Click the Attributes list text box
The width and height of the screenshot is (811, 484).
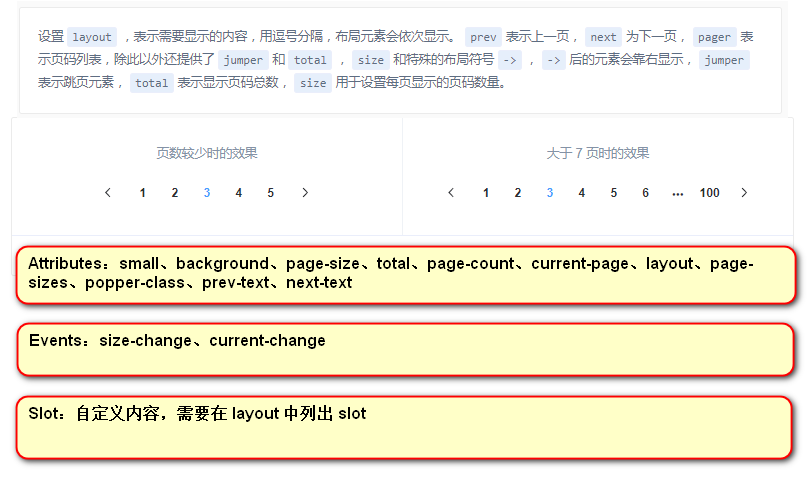[406, 275]
